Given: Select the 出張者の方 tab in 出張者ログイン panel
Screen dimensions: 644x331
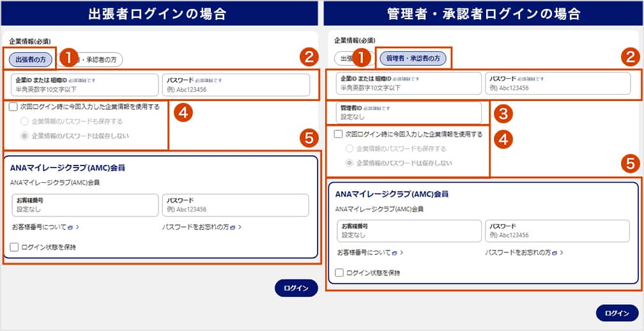Looking at the screenshot, I should (x=31, y=59).
